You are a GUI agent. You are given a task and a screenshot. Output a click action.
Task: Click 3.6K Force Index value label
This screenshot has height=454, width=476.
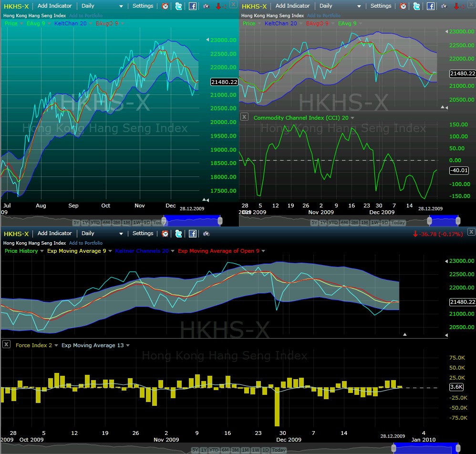tap(456, 387)
